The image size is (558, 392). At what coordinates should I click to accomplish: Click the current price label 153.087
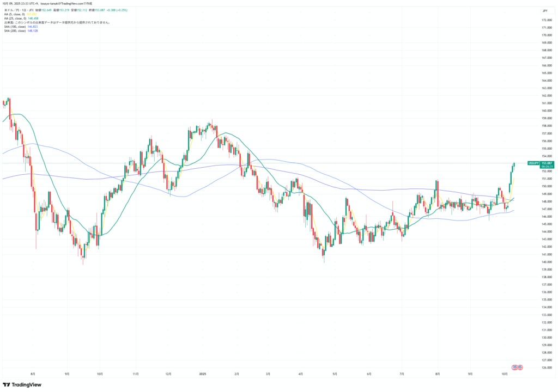click(545, 163)
